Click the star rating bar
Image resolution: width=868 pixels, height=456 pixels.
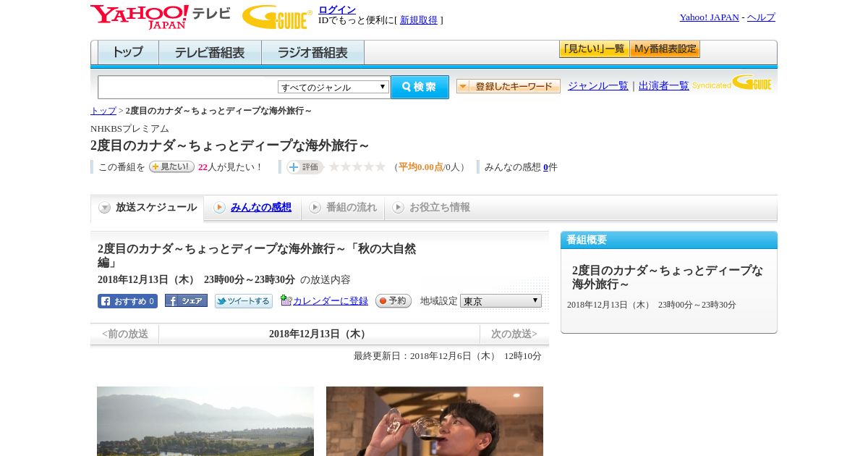pos(357,166)
